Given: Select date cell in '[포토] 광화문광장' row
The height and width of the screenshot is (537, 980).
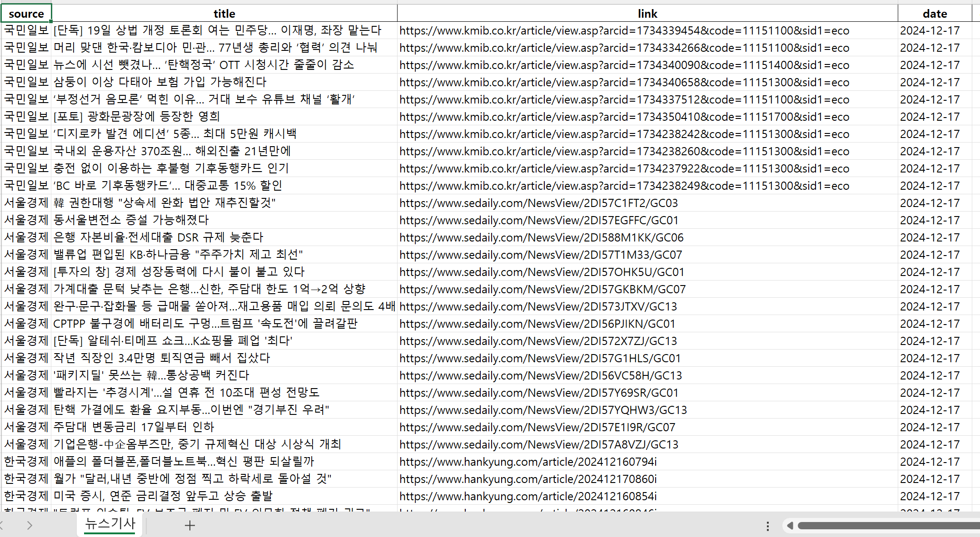Looking at the screenshot, I should [930, 117].
